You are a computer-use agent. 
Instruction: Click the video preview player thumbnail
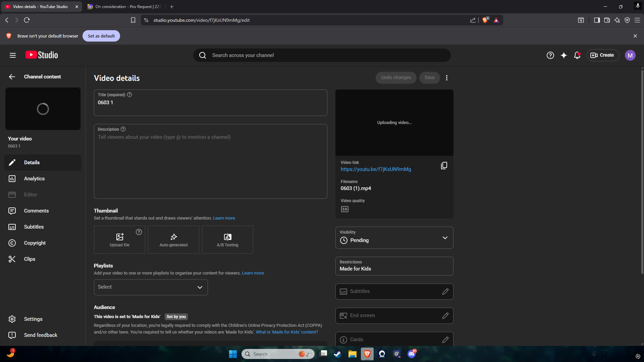(x=394, y=123)
